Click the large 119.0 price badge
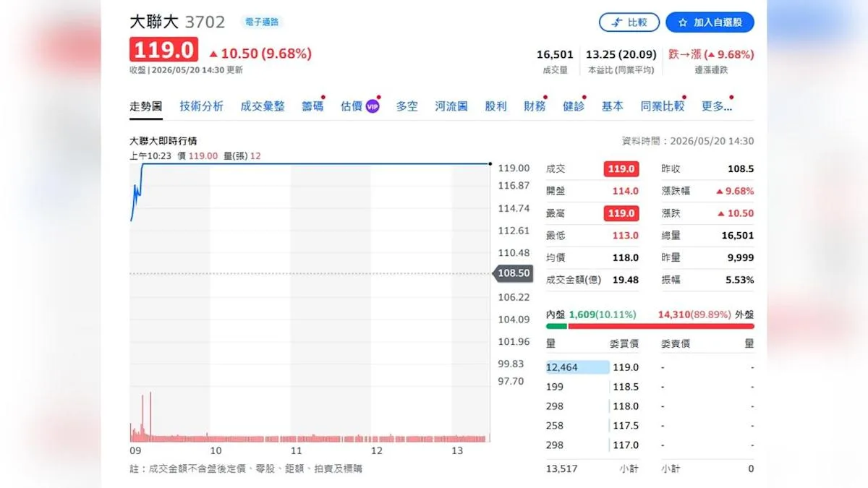Viewport: 868px width, 488px height. (x=163, y=50)
